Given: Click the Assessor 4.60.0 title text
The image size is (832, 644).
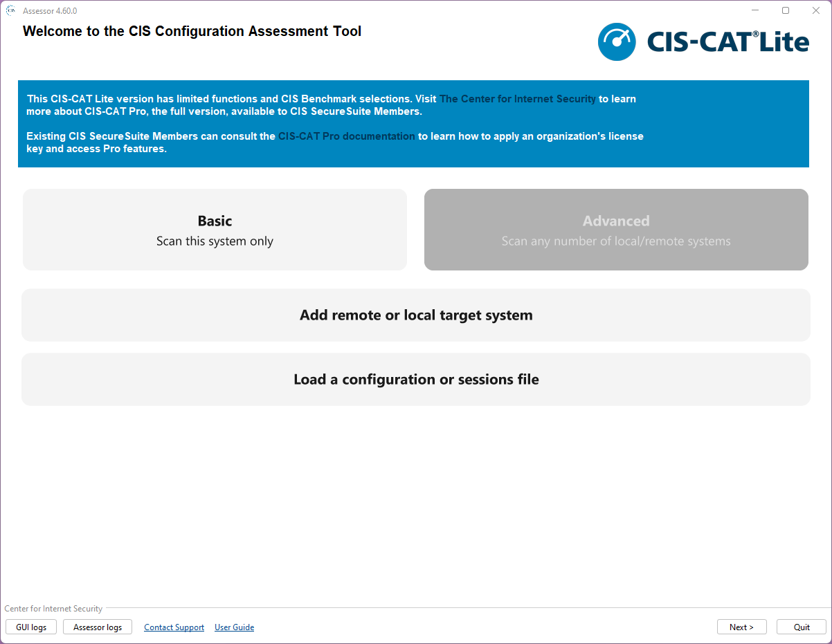Looking at the screenshot, I should click(50, 11).
